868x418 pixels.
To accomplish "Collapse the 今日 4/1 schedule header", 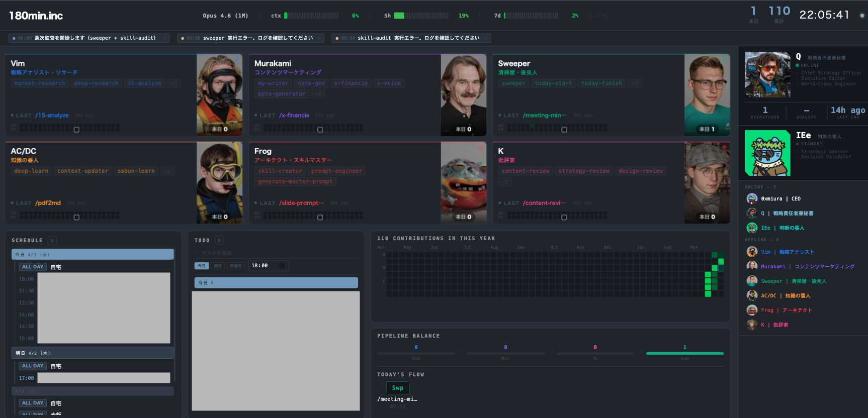I will (x=93, y=255).
